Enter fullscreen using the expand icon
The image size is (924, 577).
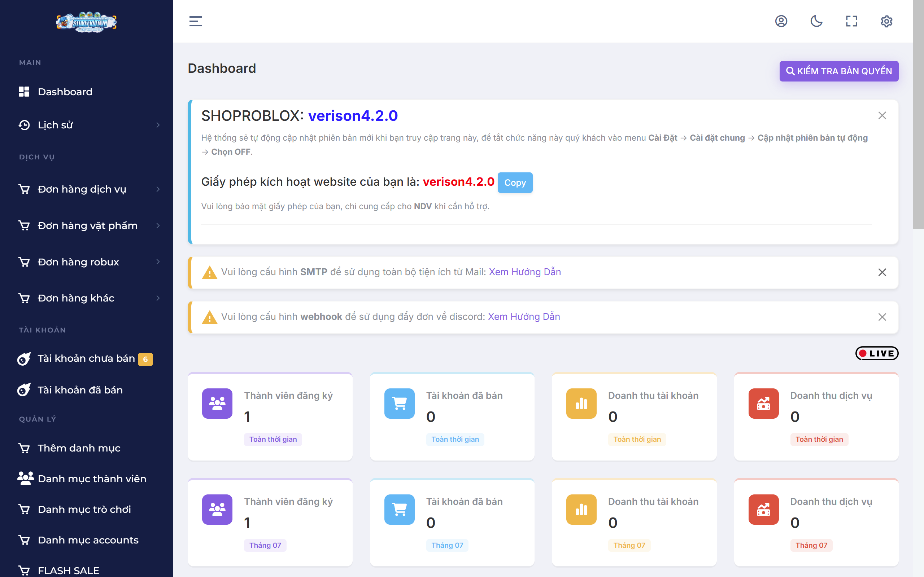(x=851, y=21)
